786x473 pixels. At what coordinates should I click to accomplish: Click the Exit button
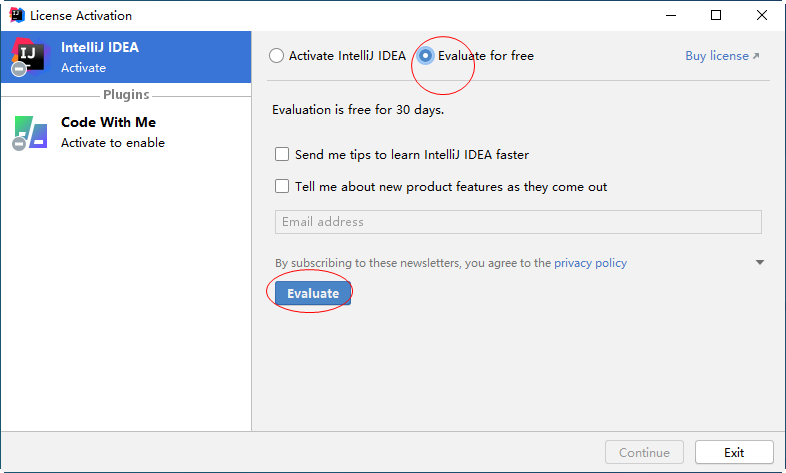pyautogui.click(x=734, y=452)
